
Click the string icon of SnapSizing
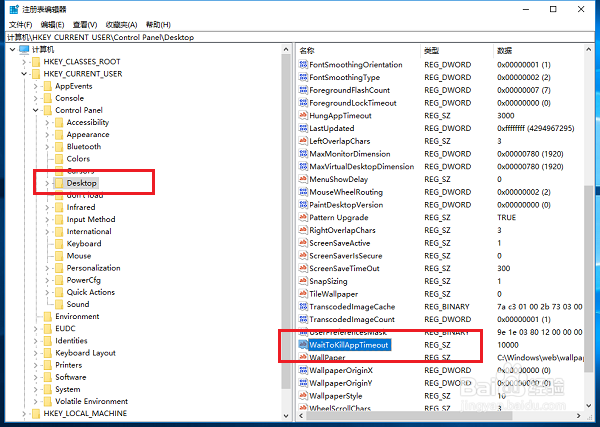[x=303, y=281]
